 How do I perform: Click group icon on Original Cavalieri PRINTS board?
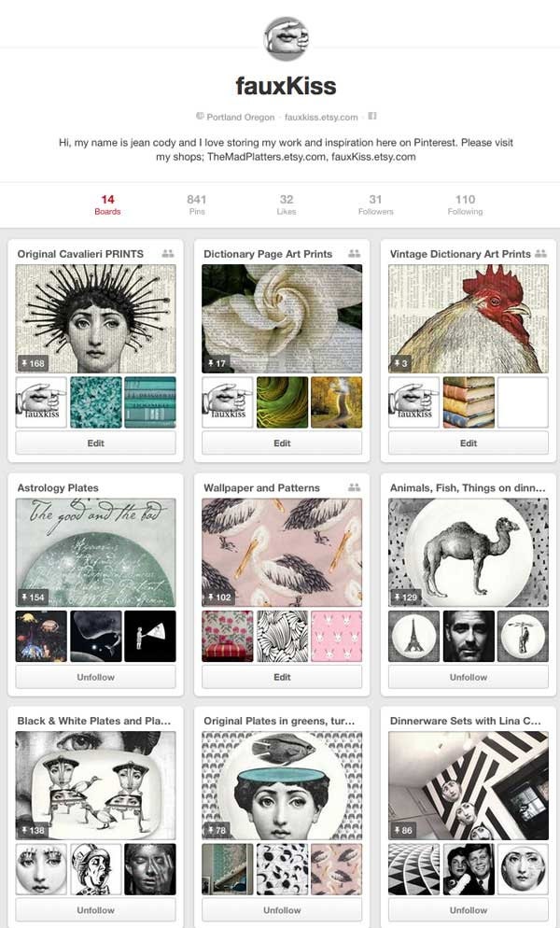pos(168,253)
